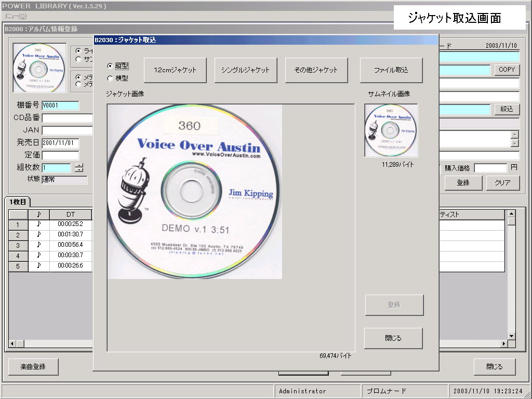Click the シングルジャケット button
Image resolution: width=532 pixels, height=399 pixels.
coord(246,70)
